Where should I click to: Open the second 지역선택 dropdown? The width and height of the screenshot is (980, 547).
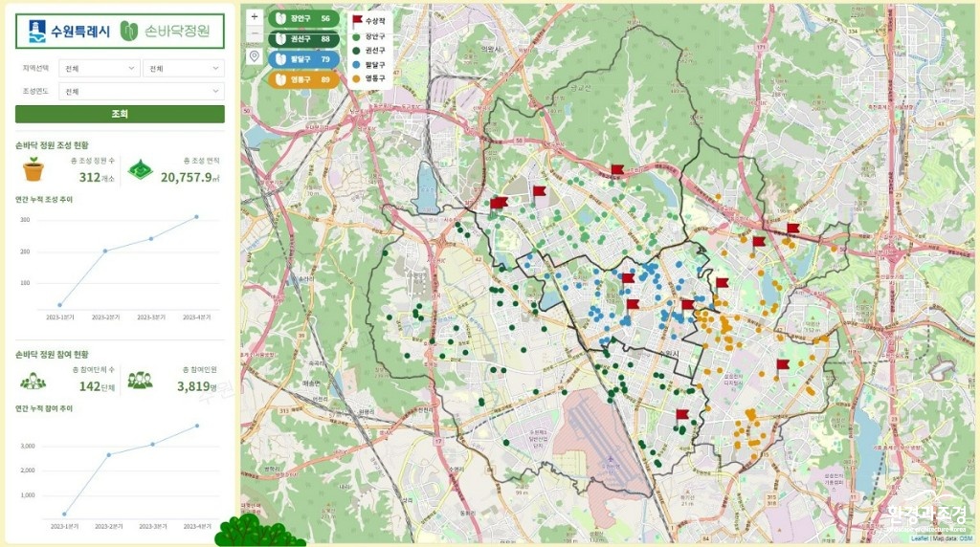coord(184,68)
